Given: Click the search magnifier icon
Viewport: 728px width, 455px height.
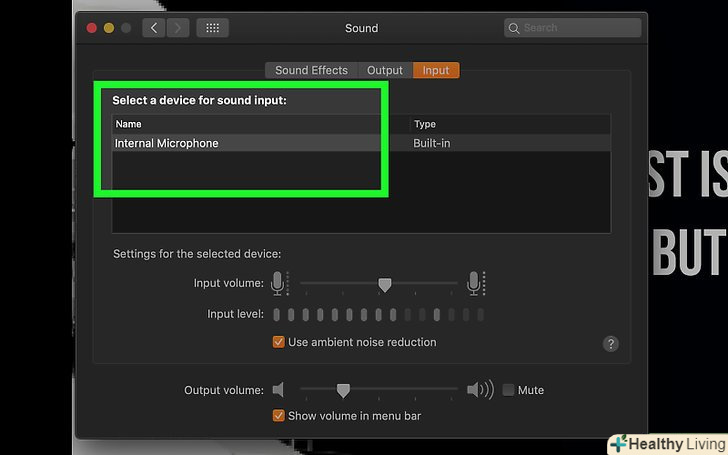Looking at the screenshot, I should pyautogui.click(x=514, y=28).
